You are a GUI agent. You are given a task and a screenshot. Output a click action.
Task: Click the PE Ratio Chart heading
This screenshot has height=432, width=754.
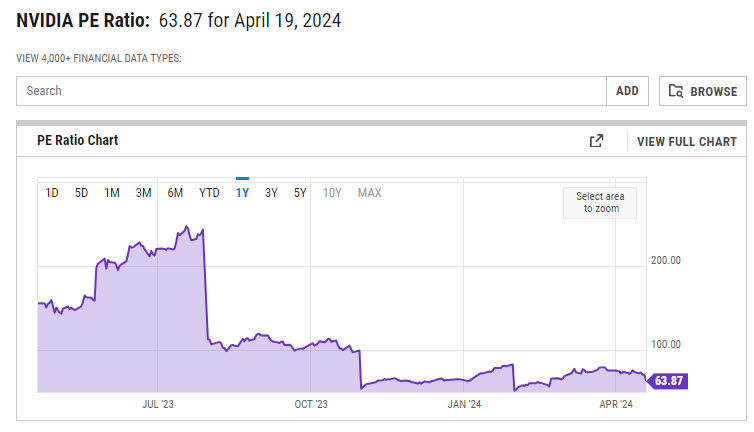[77, 140]
